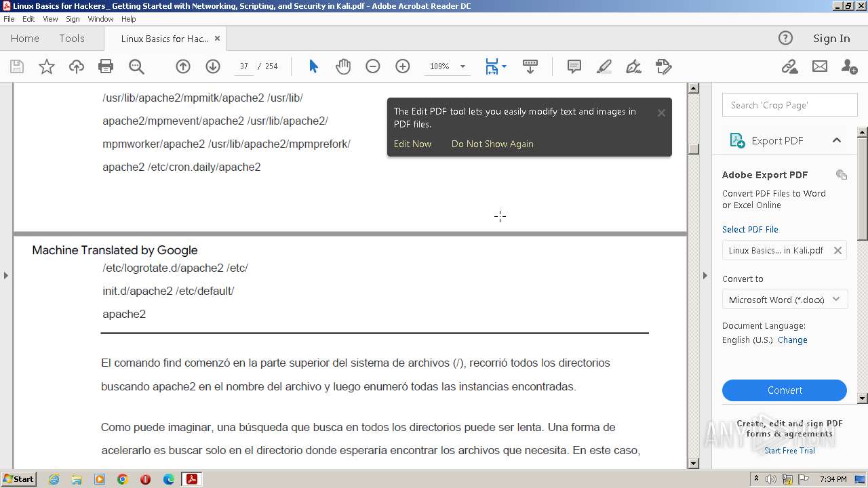Open the Windows Start menu
The width and height of the screenshot is (868, 488).
point(18,479)
